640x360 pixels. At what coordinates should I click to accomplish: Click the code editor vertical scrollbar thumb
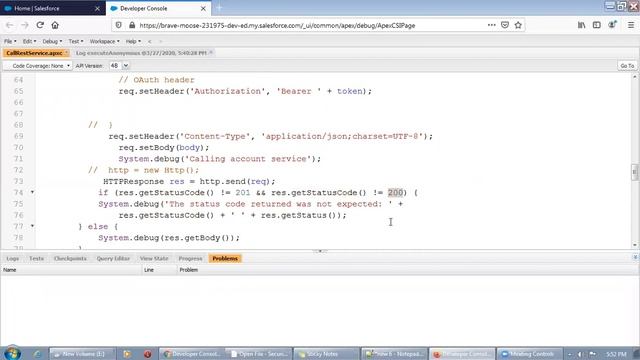[x=634, y=172]
